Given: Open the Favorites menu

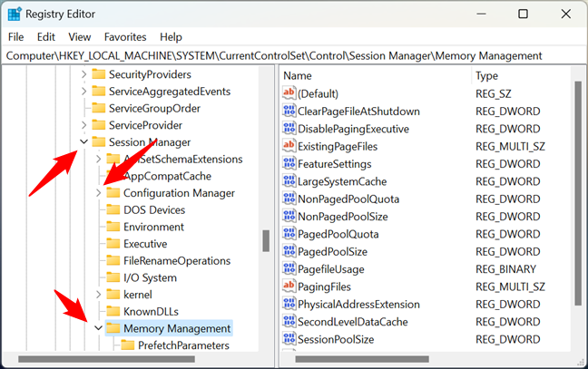Looking at the screenshot, I should pyautogui.click(x=125, y=37).
